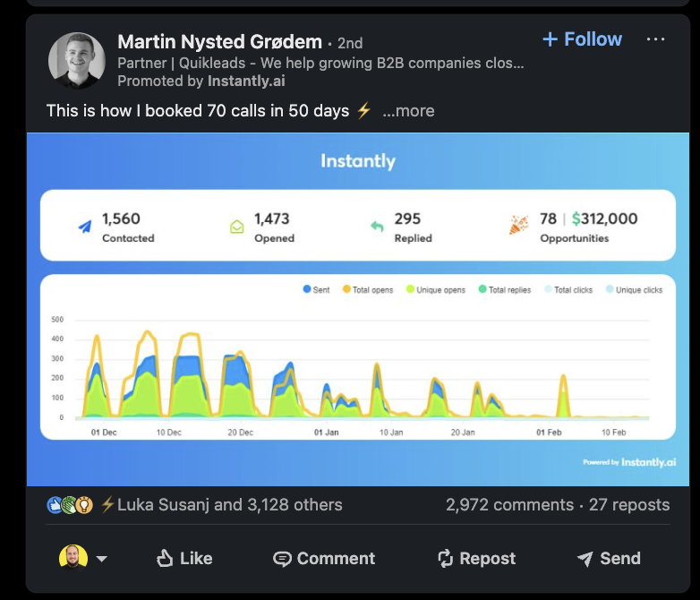Click your own avatar beside Like
The height and width of the screenshot is (600, 700).
73,558
